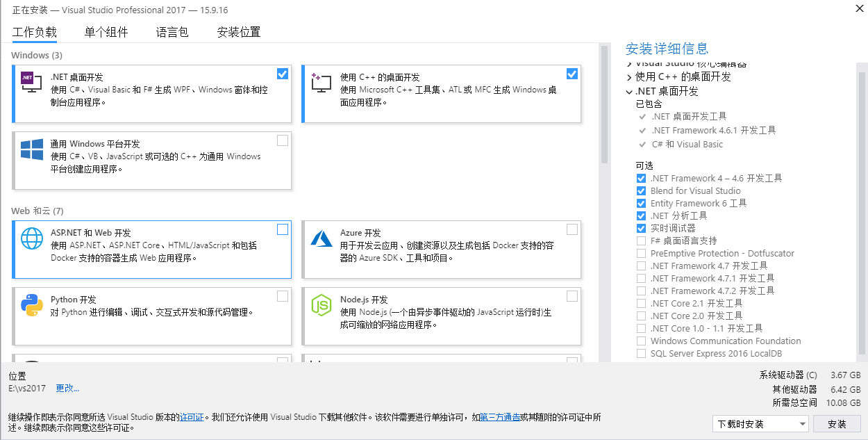Enable Windows Communication Foundation option

pyautogui.click(x=641, y=341)
